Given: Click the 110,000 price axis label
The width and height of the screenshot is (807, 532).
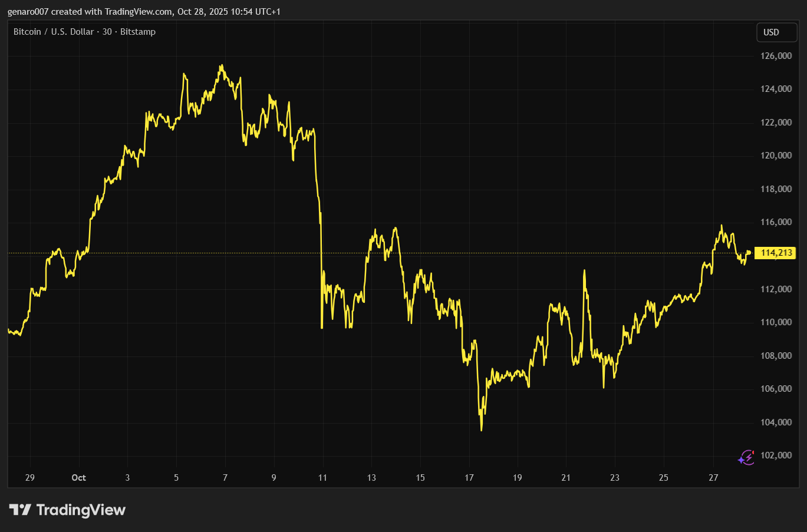Looking at the screenshot, I should pos(776,322).
